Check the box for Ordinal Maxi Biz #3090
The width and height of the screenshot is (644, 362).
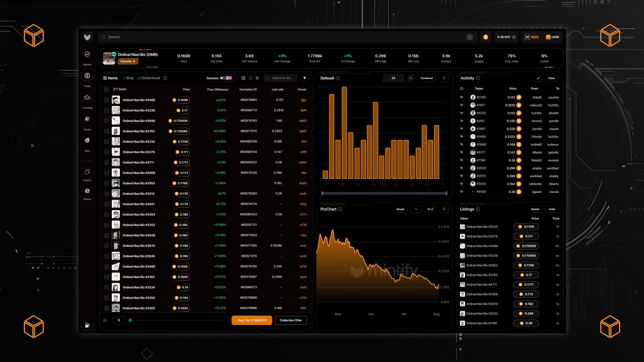(107, 121)
